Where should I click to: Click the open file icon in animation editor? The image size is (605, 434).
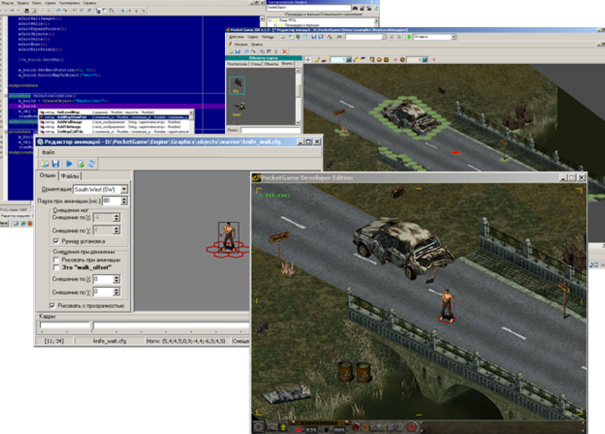pos(44,164)
